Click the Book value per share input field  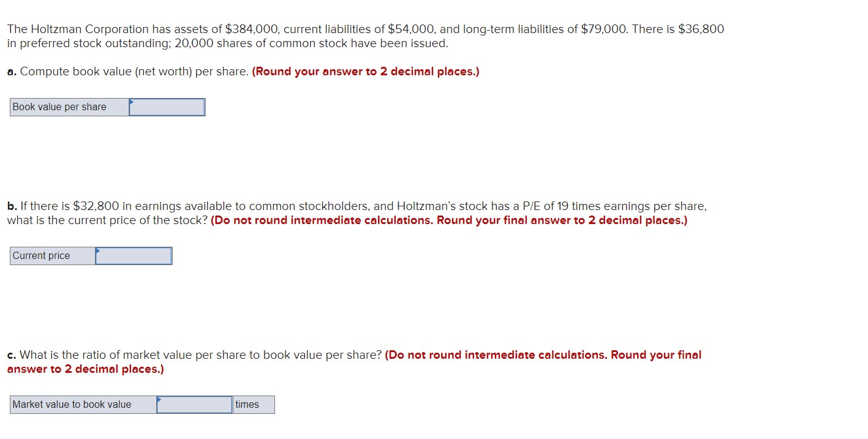click(x=167, y=107)
